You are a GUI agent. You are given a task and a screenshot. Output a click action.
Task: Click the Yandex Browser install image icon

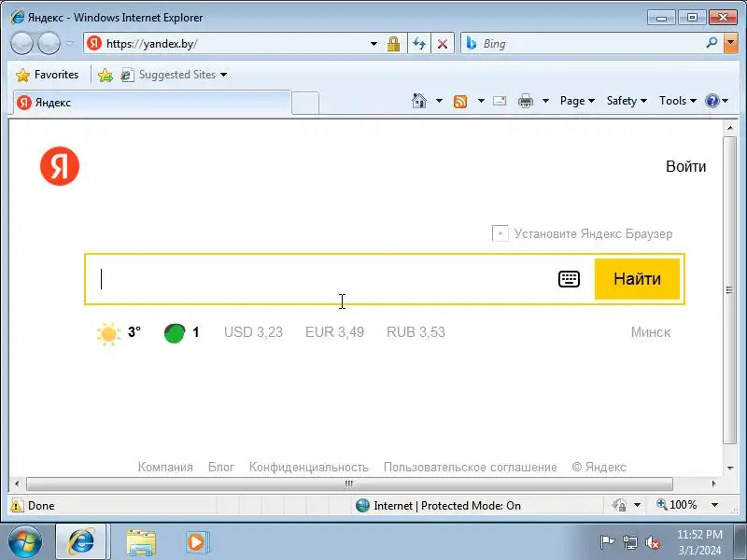coord(500,234)
